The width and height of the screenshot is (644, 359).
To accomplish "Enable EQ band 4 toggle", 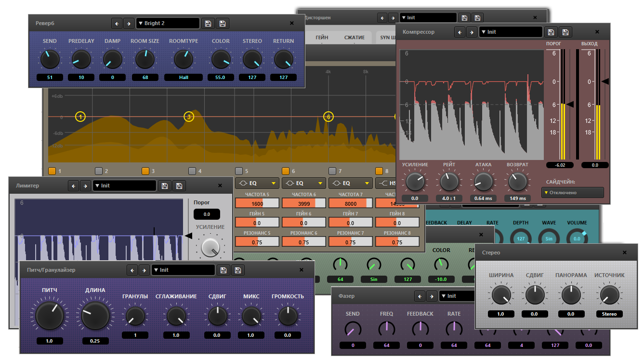I will tap(192, 171).
